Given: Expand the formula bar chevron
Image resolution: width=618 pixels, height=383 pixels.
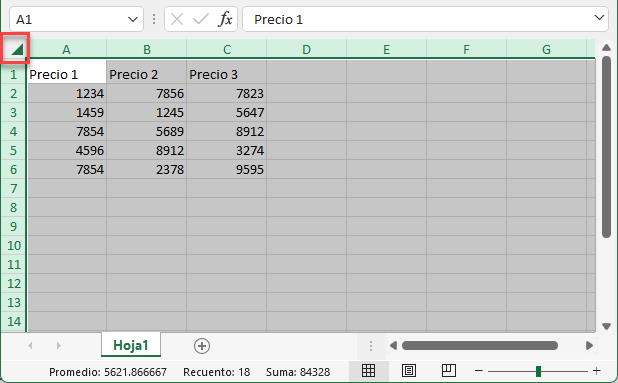Looking at the screenshot, I should pyautogui.click(x=599, y=18).
